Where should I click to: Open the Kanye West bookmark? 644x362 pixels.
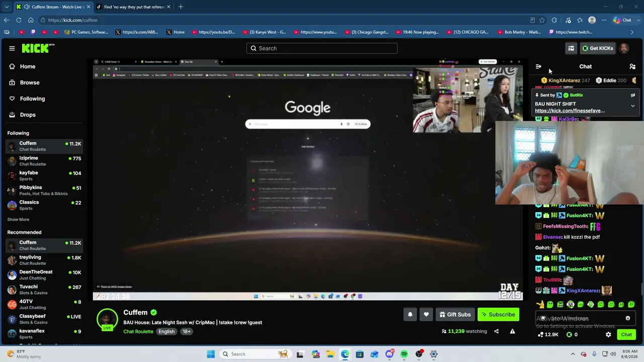(x=264, y=32)
